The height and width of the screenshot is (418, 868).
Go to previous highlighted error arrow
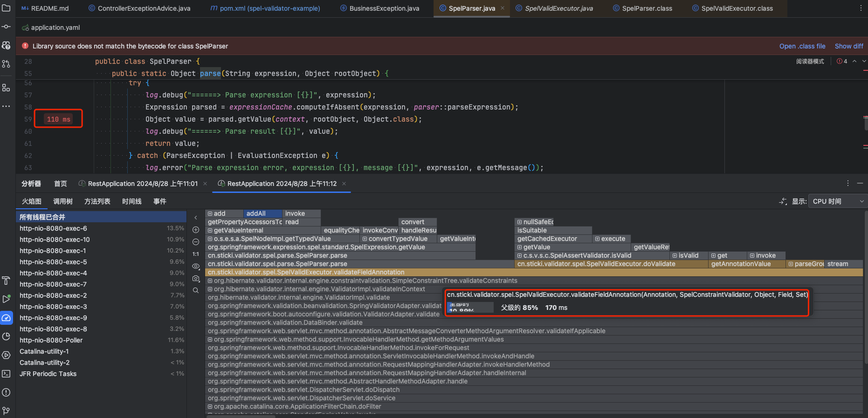click(854, 61)
